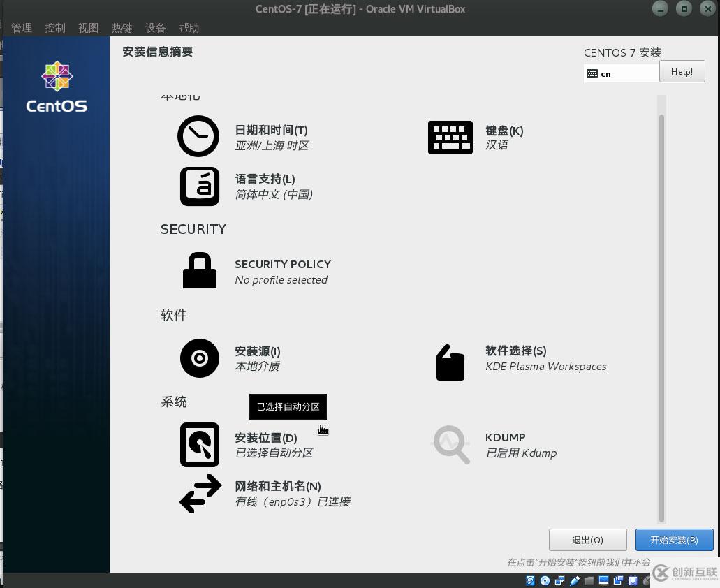Click the VirtualBox recording status icon
Image resolution: width=720 pixels, height=588 pixels.
(618, 580)
